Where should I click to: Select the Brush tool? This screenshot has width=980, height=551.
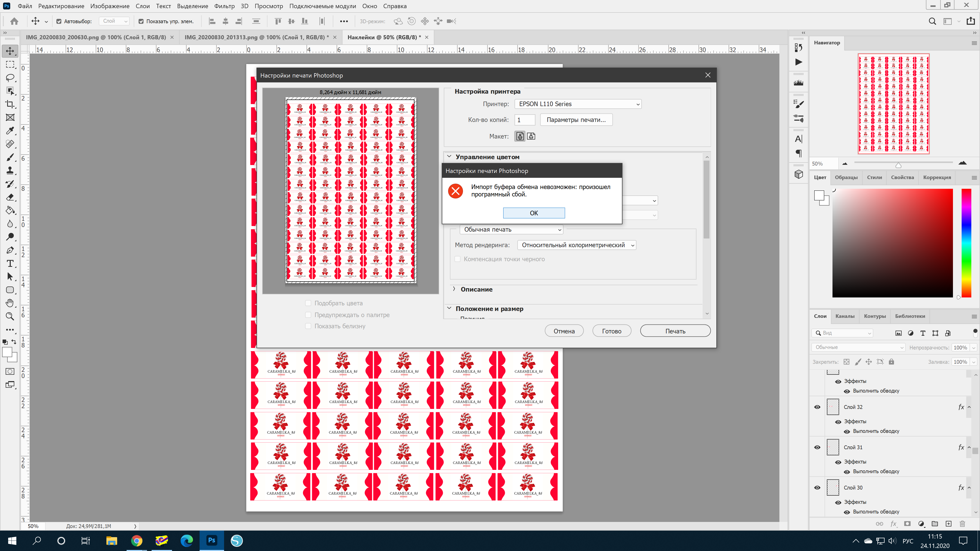click(10, 157)
